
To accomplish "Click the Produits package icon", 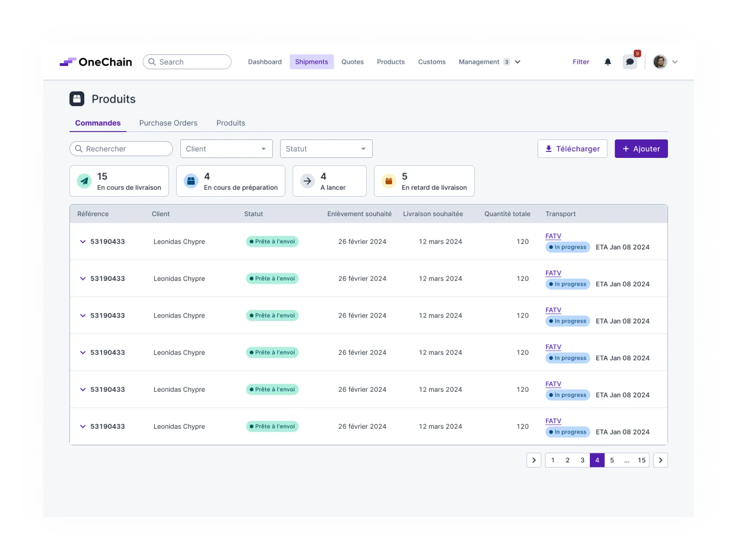I will click(x=77, y=99).
